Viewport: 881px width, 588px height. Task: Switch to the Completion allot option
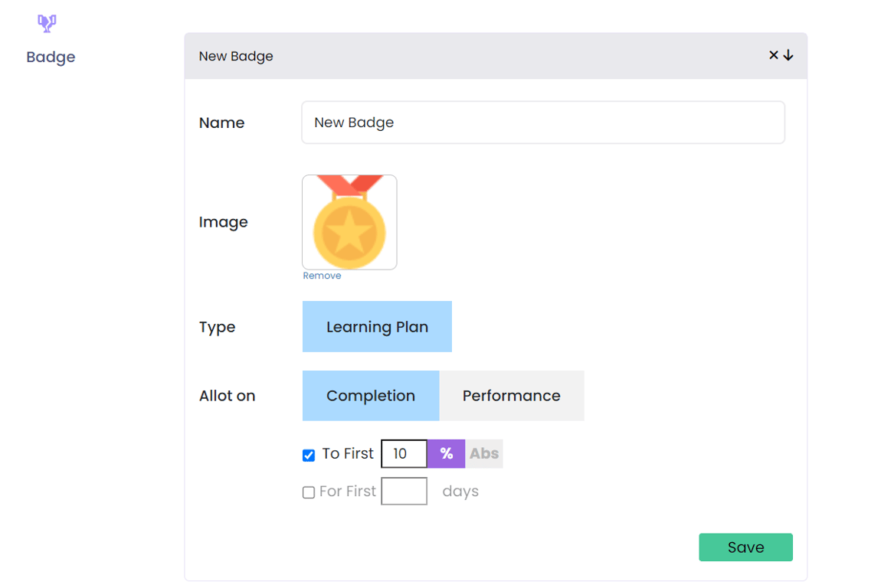point(371,396)
